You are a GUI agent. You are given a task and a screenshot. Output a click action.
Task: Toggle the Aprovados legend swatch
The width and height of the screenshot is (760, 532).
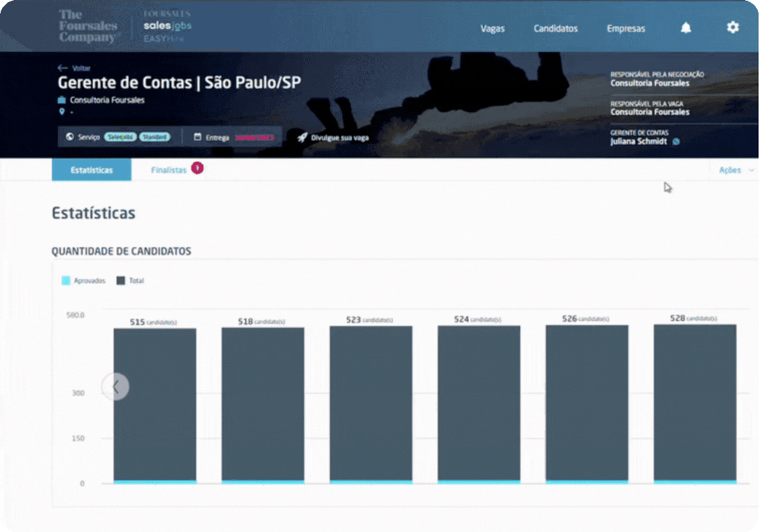pyautogui.click(x=66, y=281)
